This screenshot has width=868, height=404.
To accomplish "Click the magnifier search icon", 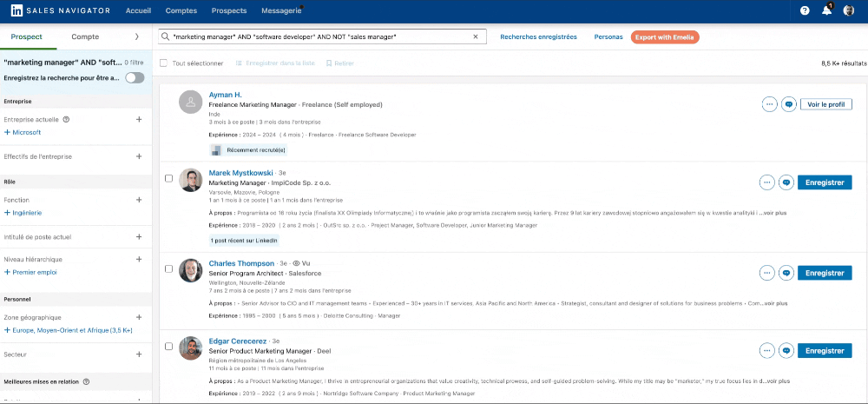I will click(x=165, y=36).
